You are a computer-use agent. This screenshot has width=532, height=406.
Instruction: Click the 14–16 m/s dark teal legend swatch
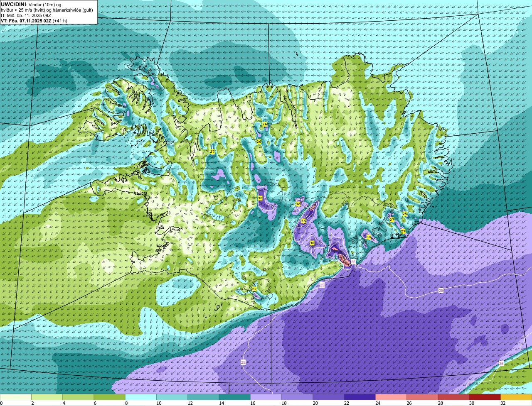[x=235, y=397]
